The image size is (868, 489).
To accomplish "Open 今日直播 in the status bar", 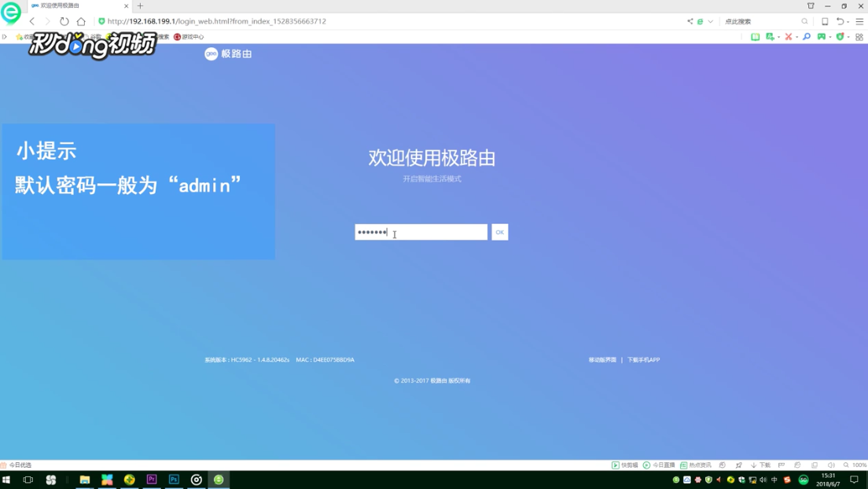I will [x=659, y=465].
